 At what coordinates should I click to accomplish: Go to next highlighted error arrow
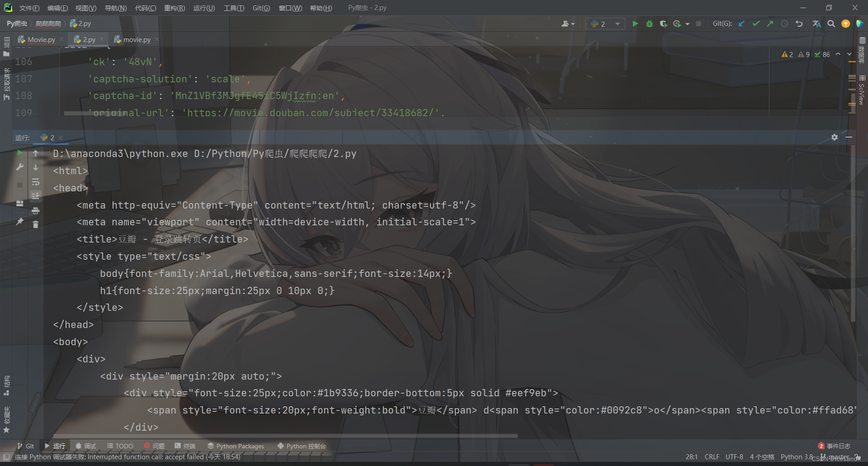click(849, 54)
